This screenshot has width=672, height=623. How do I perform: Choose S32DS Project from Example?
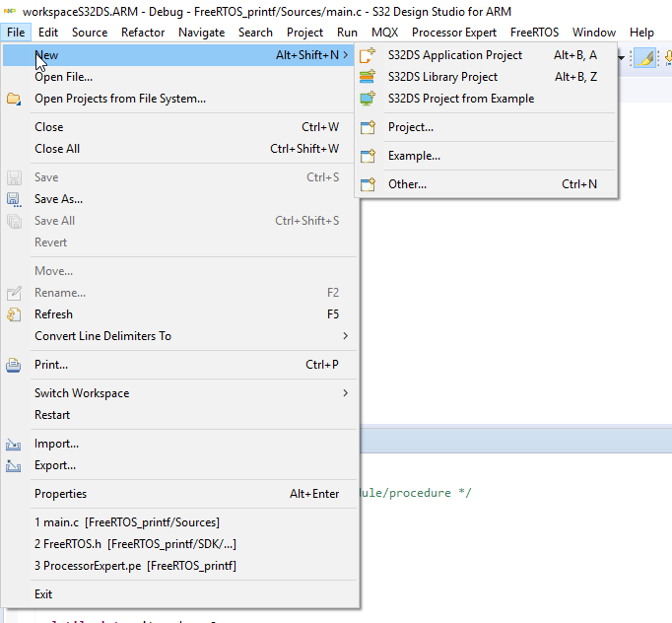click(486, 99)
